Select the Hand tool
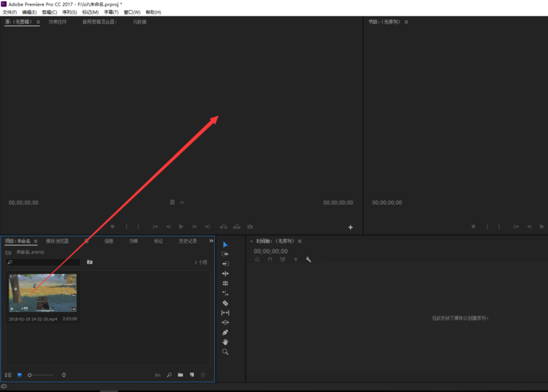Screen dimensions: 548x392 225,342
